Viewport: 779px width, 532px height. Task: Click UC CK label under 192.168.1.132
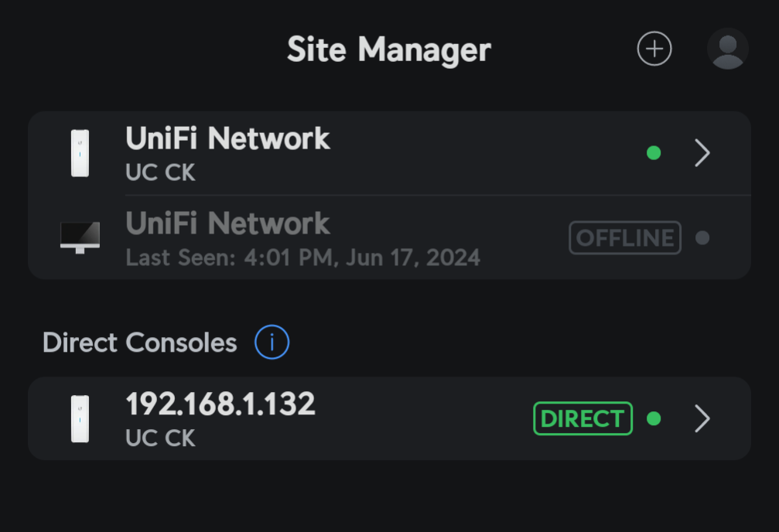pyautogui.click(x=160, y=438)
